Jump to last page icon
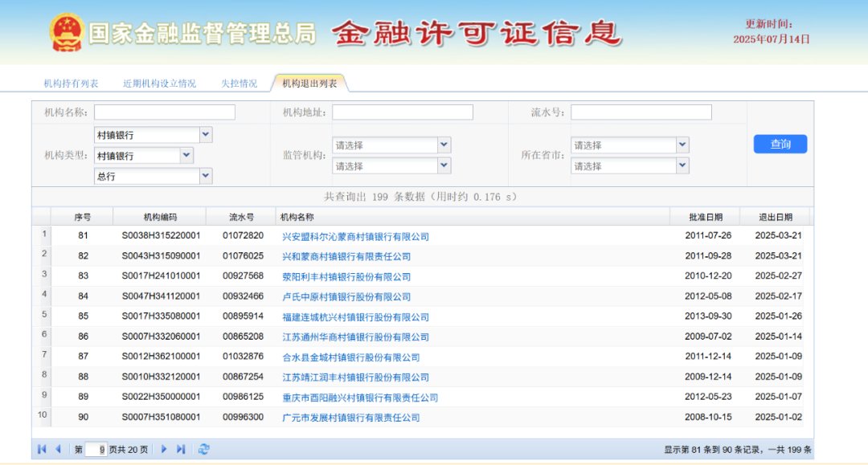The width and height of the screenshot is (868, 465). click(181, 449)
